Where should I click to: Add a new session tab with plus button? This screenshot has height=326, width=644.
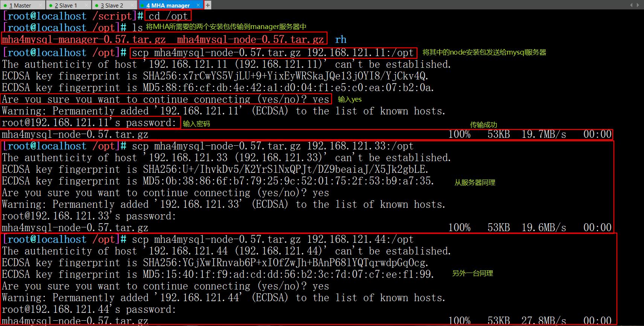pyautogui.click(x=207, y=5)
